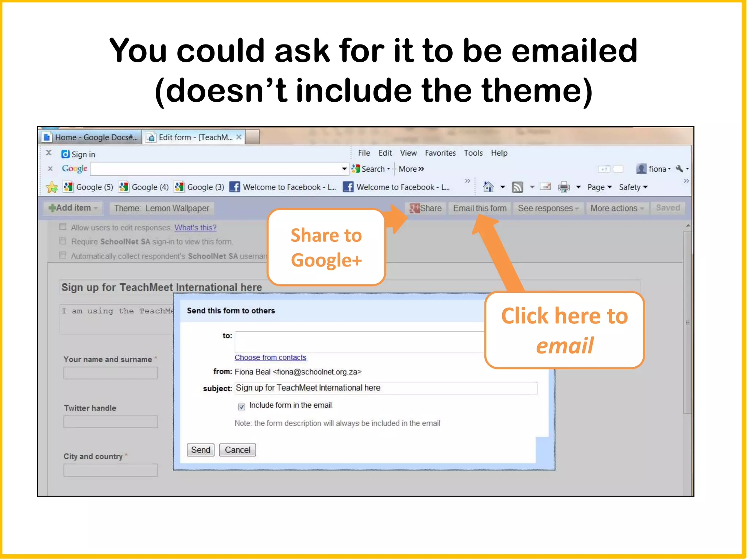Open the Favorites menu
The image size is (747, 560).
point(440,153)
